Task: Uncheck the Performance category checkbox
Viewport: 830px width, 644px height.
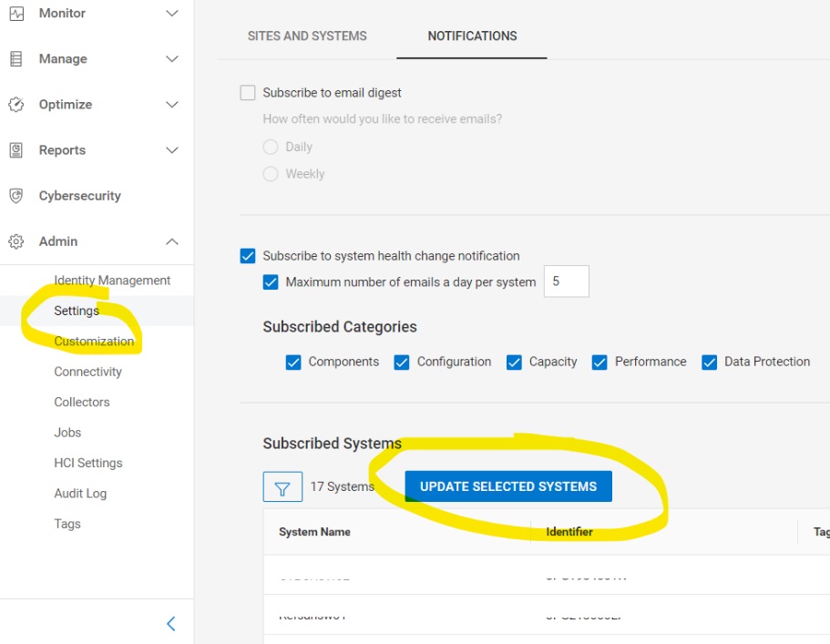Action: pyautogui.click(x=599, y=363)
